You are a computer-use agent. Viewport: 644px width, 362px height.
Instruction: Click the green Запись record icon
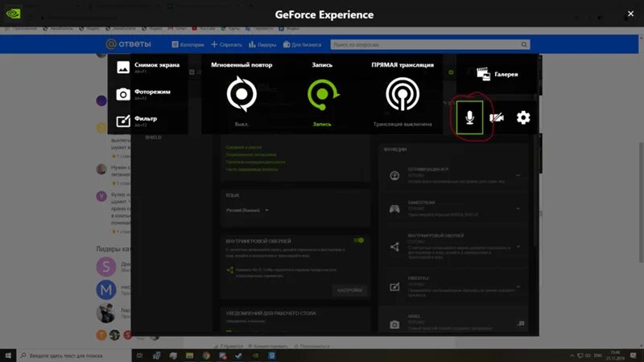(x=323, y=94)
